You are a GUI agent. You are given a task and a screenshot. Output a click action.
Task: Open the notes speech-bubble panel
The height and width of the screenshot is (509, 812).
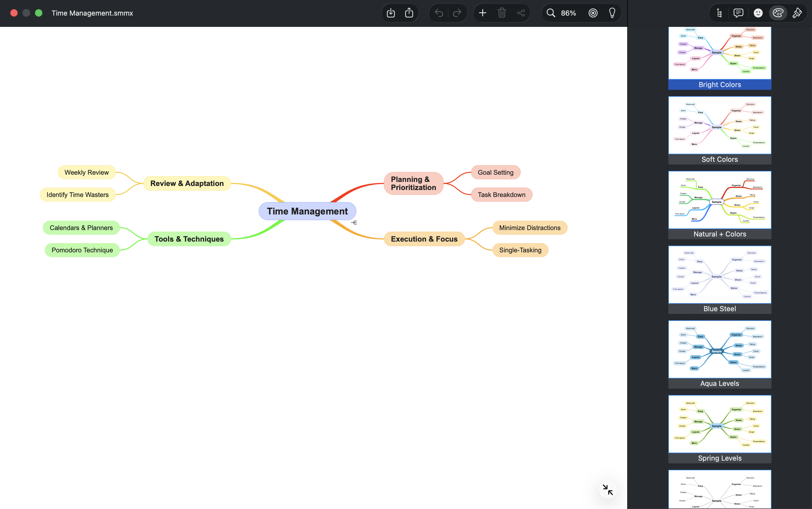coord(738,13)
